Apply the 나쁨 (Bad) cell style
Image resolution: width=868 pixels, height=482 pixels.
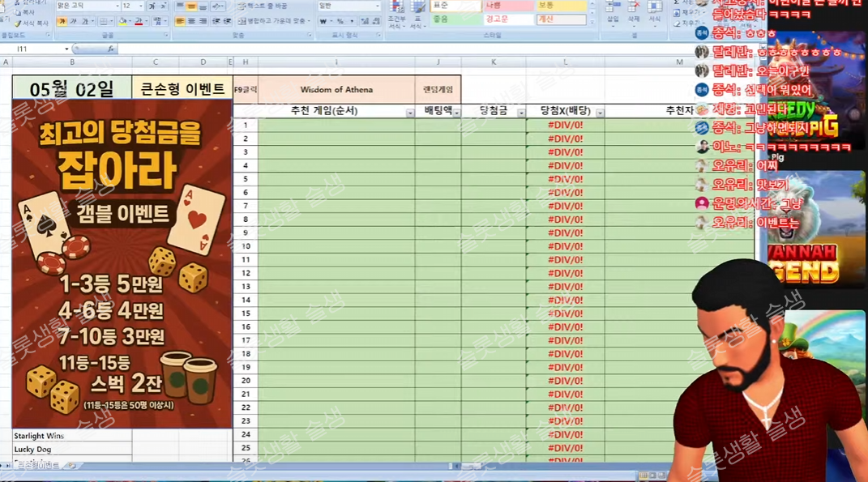tap(507, 6)
